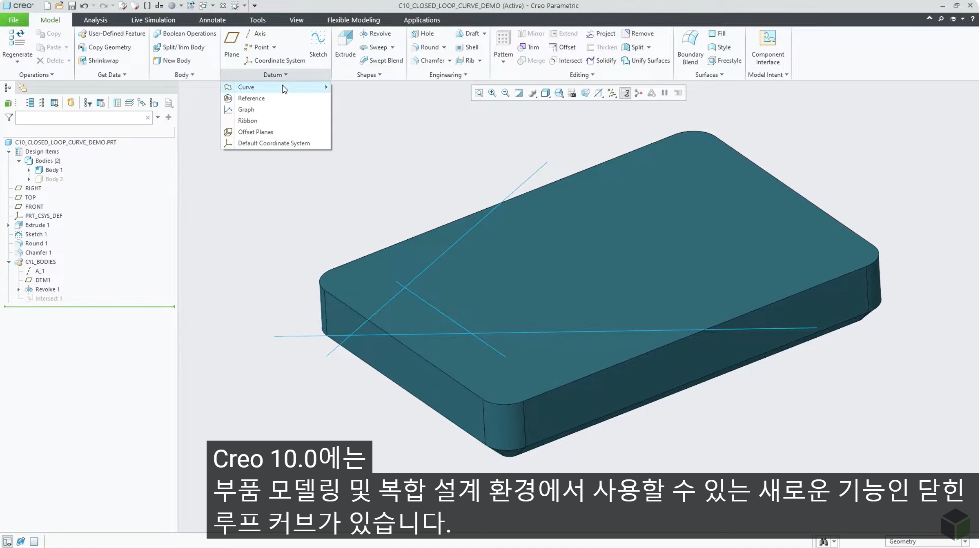Click the Save icon in quick access toolbar
Viewport: 980px width, 548px height.
click(72, 6)
